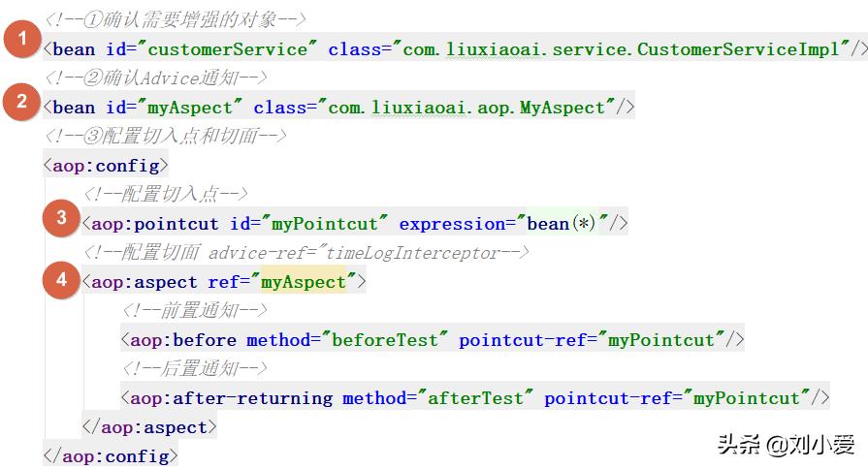Click the closing /aop:config tag
This screenshot has width=868, height=469.
click(111, 456)
